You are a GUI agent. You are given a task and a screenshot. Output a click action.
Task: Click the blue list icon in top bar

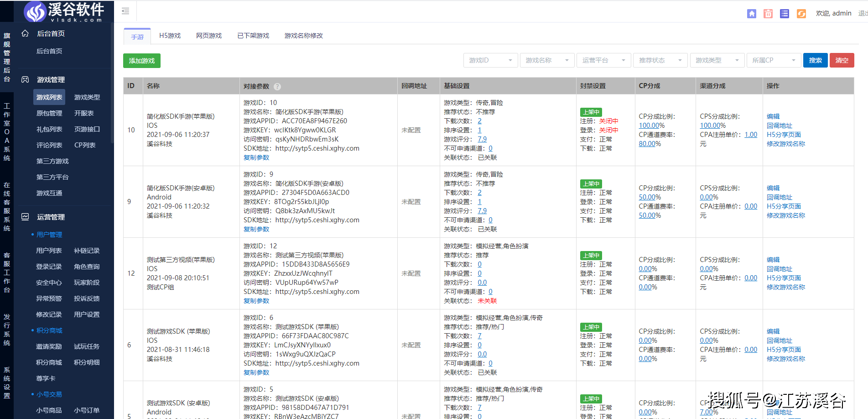pyautogui.click(x=785, y=14)
